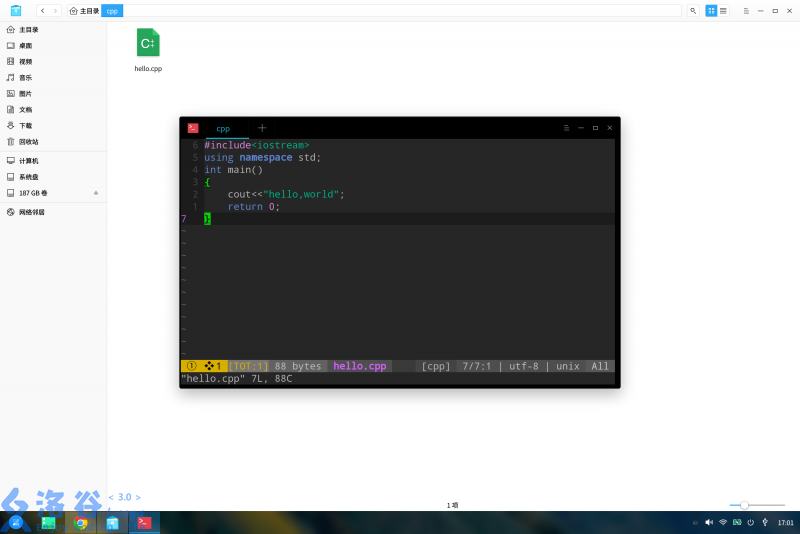Click the power icon in system tray
This screenshot has width=800, height=534.
click(x=750, y=522)
